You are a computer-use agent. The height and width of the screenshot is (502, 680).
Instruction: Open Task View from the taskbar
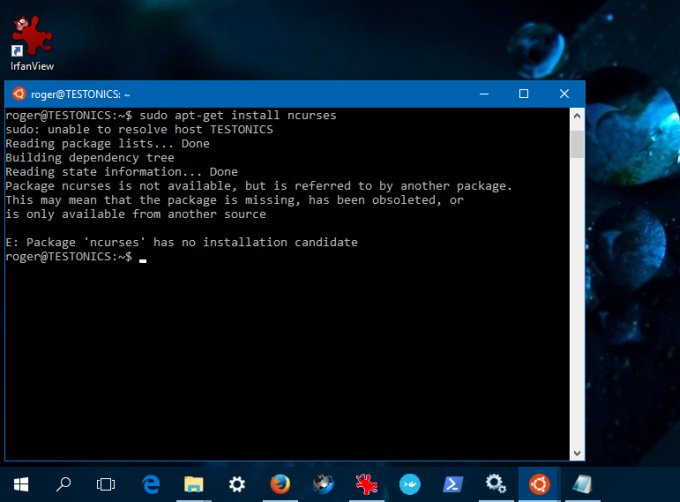[x=106, y=484]
